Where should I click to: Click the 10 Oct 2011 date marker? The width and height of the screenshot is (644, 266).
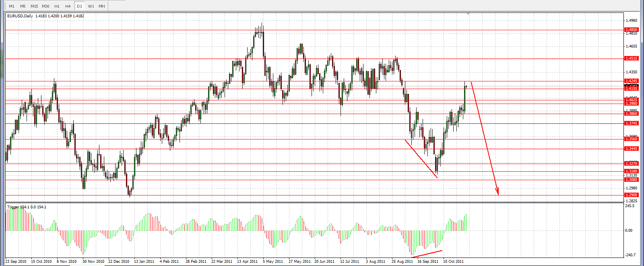[454, 262]
